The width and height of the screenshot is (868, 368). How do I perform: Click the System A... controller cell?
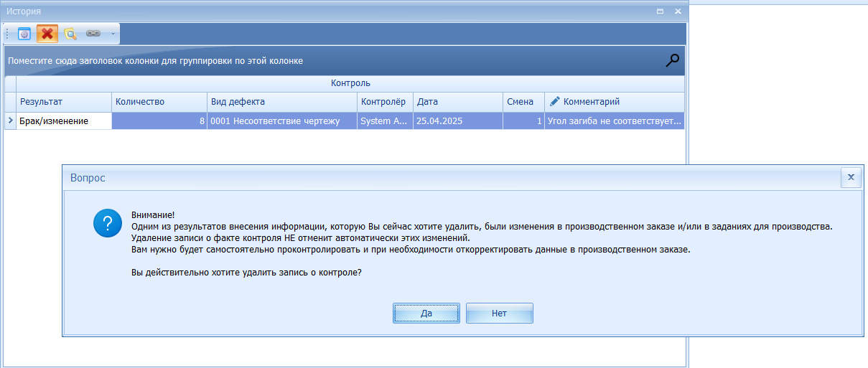[386, 121]
